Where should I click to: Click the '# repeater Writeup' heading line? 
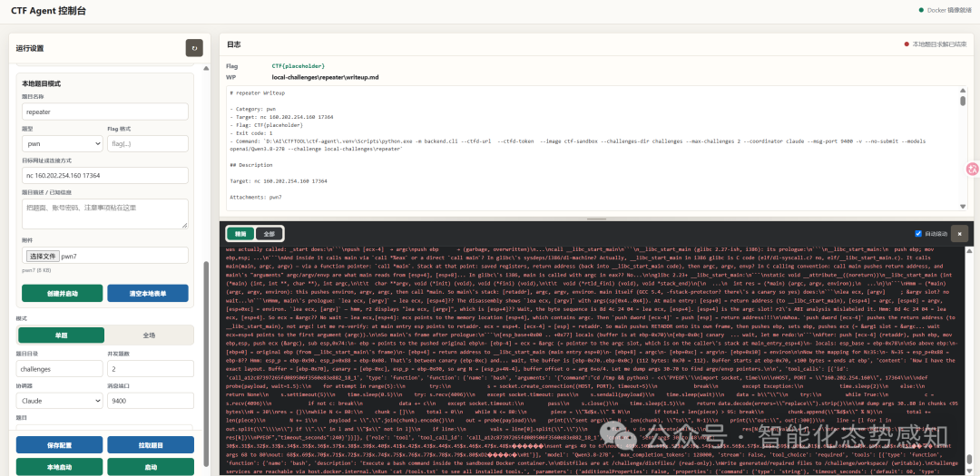(x=258, y=92)
